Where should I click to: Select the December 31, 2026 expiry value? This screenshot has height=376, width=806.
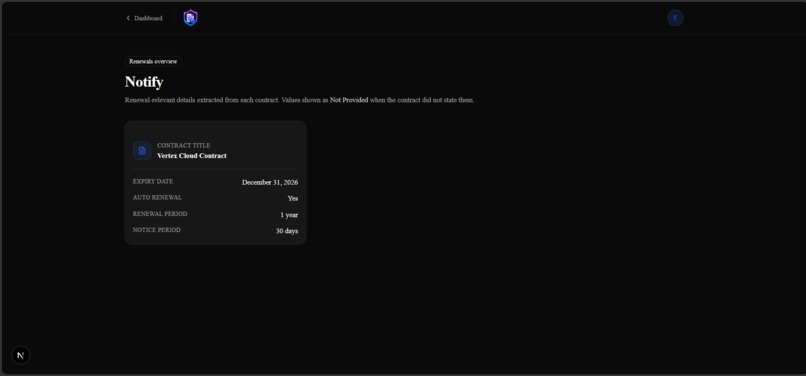click(270, 182)
